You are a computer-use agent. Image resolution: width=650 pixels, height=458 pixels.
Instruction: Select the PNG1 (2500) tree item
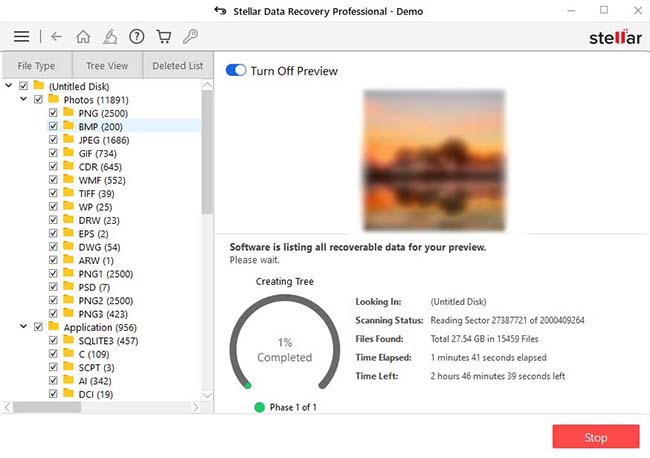click(x=106, y=274)
